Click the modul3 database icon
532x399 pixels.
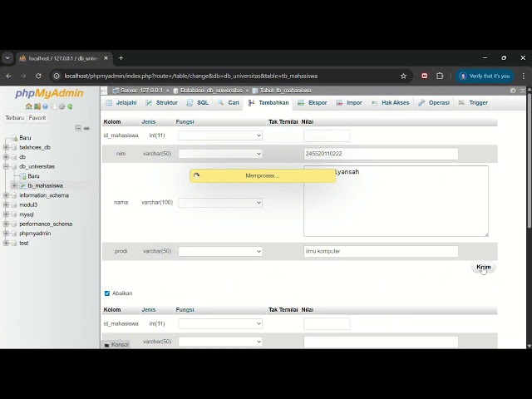point(14,205)
